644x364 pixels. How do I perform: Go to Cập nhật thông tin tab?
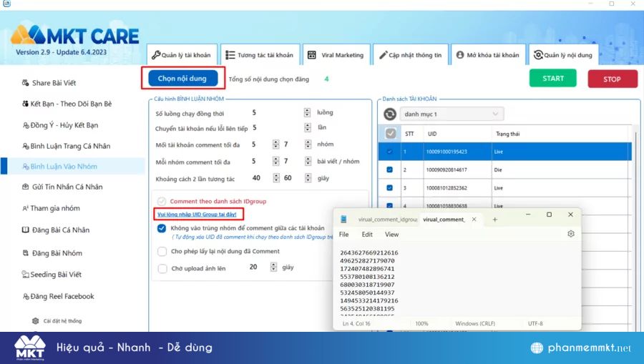click(x=410, y=54)
